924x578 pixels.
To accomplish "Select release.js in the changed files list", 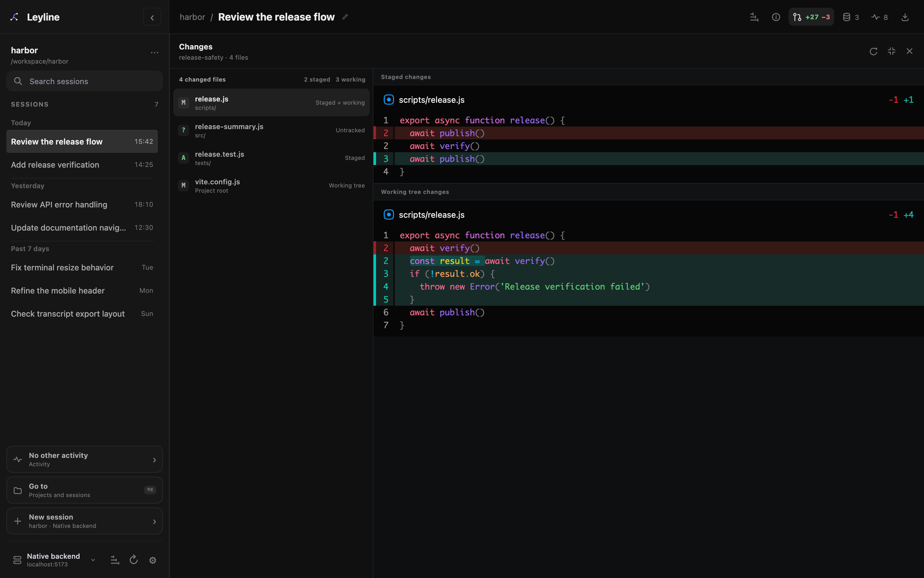I will pyautogui.click(x=271, y=102).
